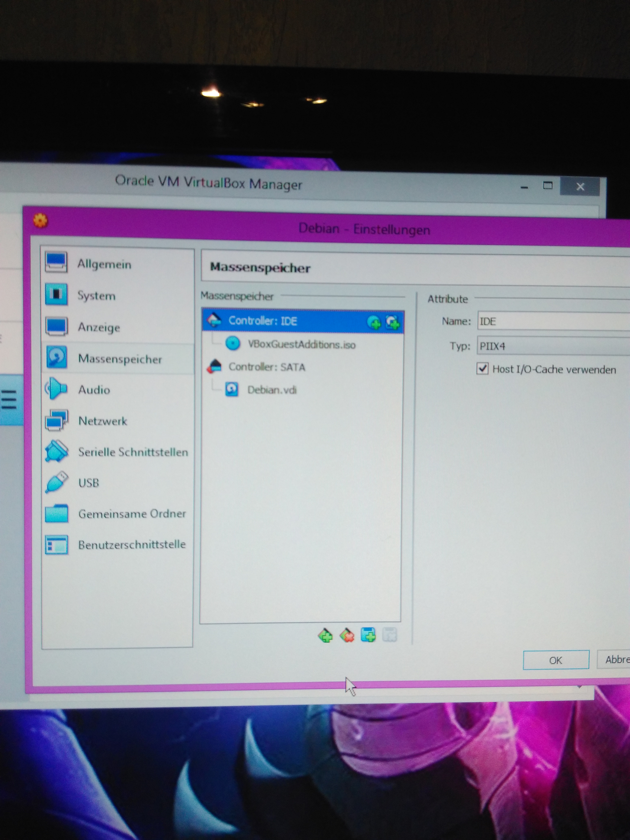Screen dimensions: 630x840
Task: Select the VBoxGuestAdditions.iso optical disc entry
Action: 301,344
